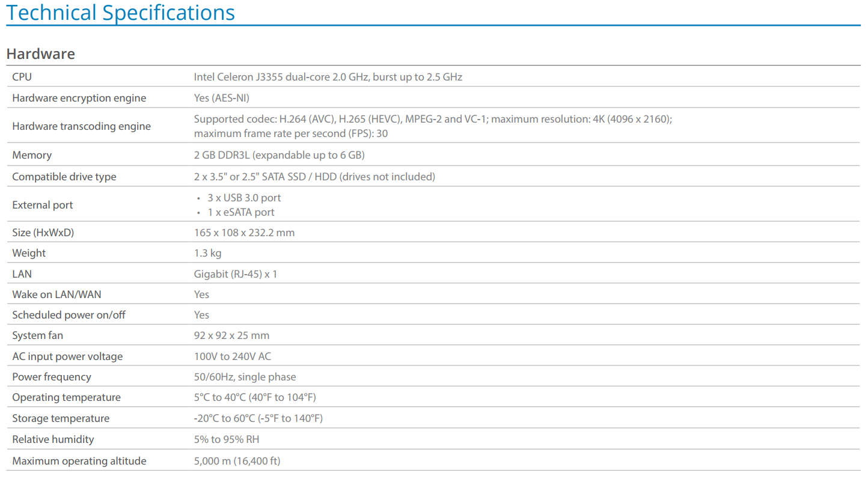Click "Scheduled power on/off" label
The height and width of the screenshot is (479, 868).
[69, 315]
